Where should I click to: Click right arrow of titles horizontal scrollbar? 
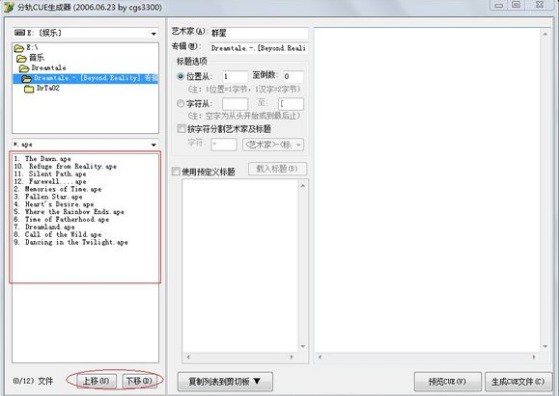click(x=291, y=357)
